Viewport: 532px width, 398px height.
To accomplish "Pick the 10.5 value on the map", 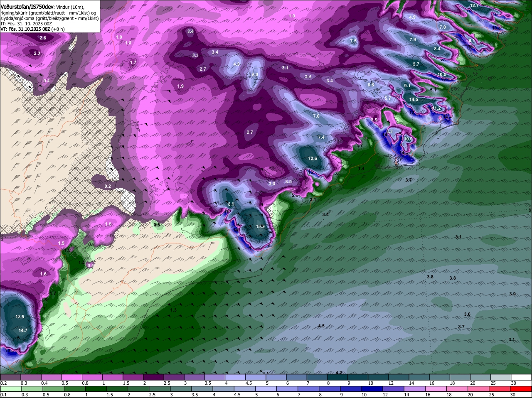I will point(442,74).
